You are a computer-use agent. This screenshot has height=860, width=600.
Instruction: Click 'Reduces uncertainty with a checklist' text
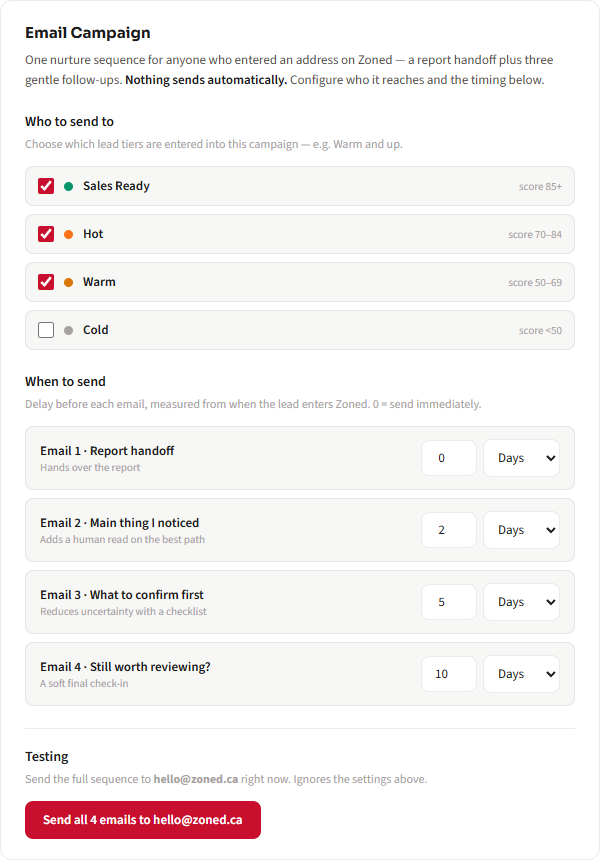click(123, 611)
